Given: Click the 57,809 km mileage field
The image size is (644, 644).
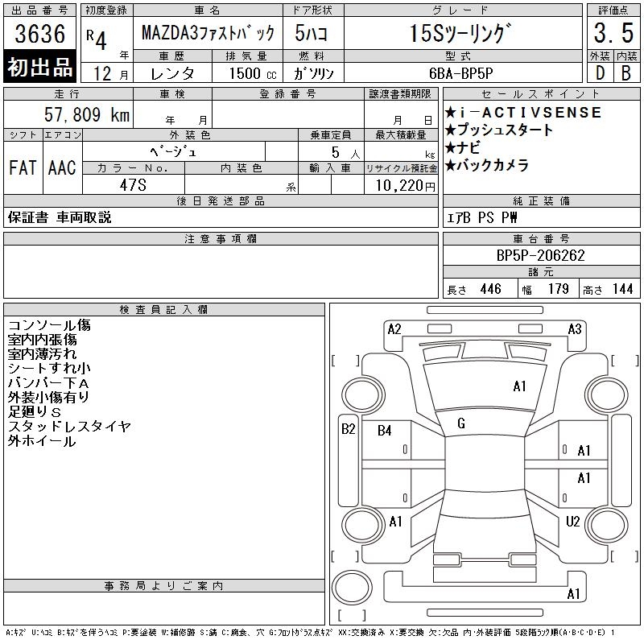Looking at the screenshot, I should [68, 115].
